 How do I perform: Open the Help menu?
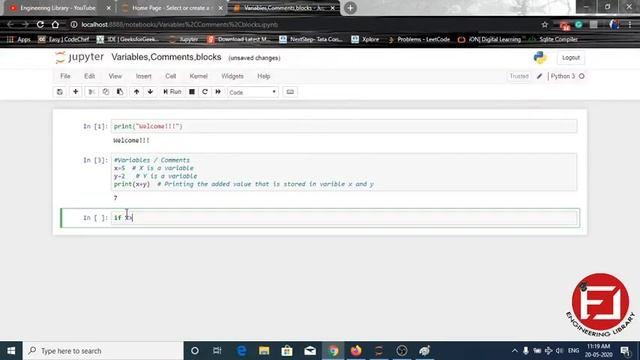264,76
